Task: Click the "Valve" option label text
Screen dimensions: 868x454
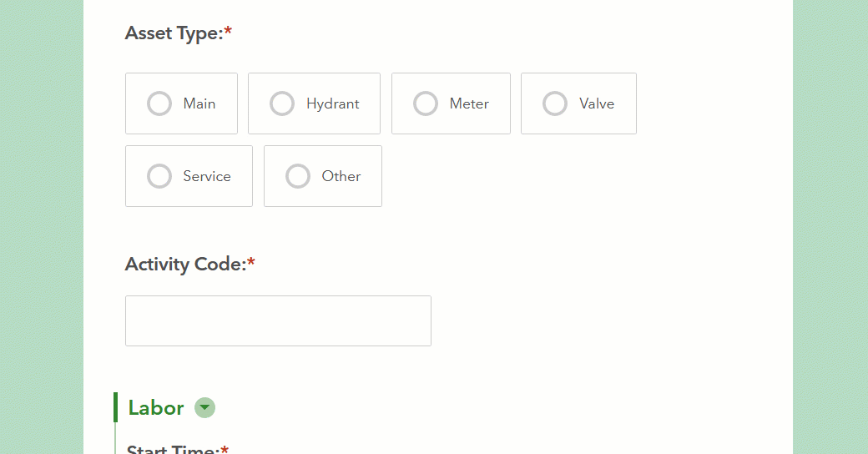Action: pyautogui.click(x=597, y=103)
